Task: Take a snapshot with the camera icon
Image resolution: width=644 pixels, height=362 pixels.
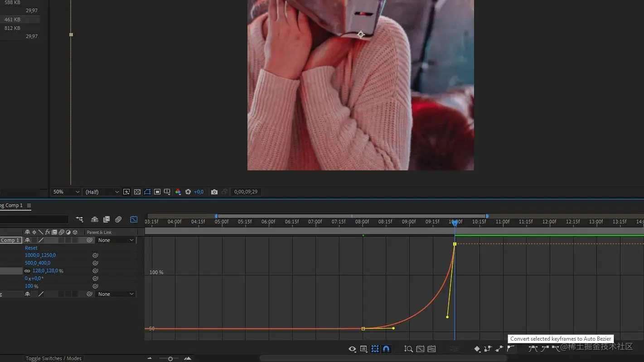Action: pos(214,192)
